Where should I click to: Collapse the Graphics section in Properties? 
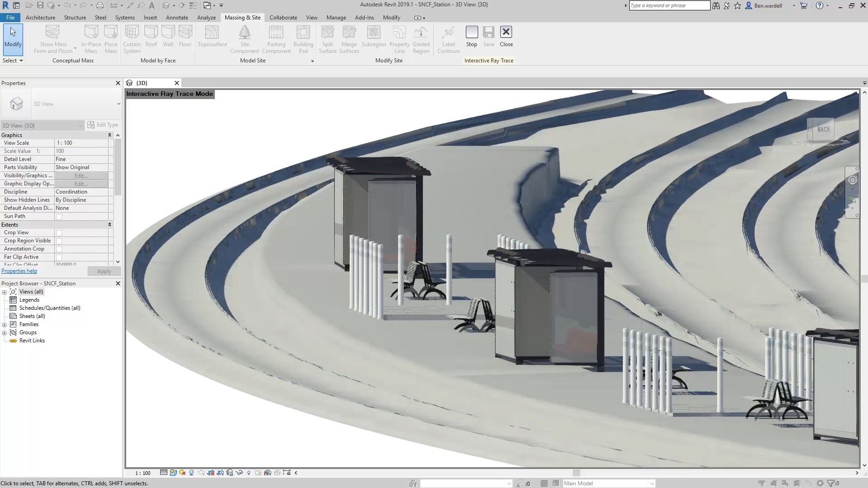(x=109, y=135)
